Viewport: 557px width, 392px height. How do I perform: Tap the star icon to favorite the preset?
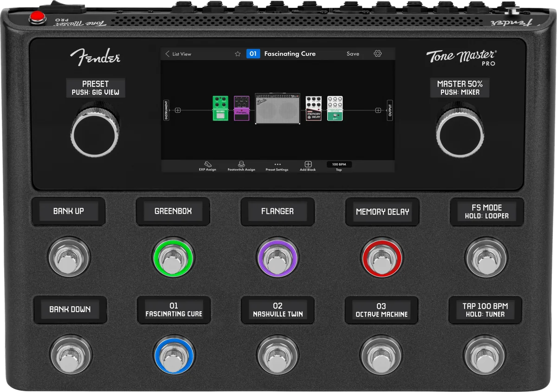[238, 54]
